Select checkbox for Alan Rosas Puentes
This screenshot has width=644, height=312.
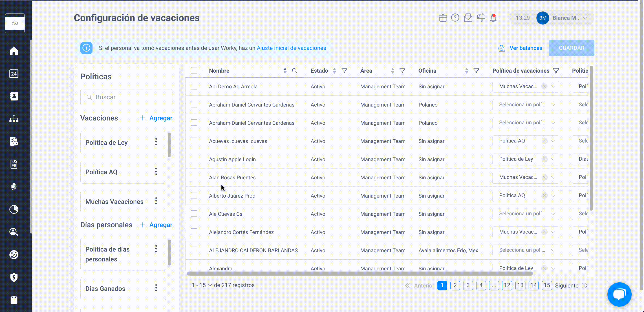[194, 177]
